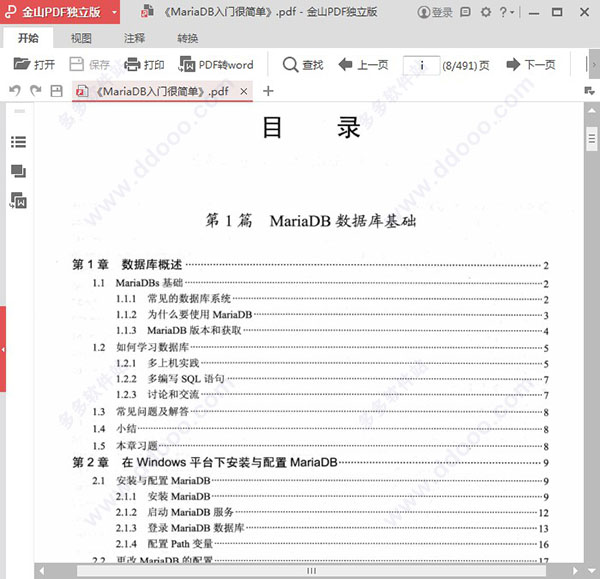Click the vertical scrollbar up arrow
Viewport: 600px width, 579px height.
(x=592, y=110)
